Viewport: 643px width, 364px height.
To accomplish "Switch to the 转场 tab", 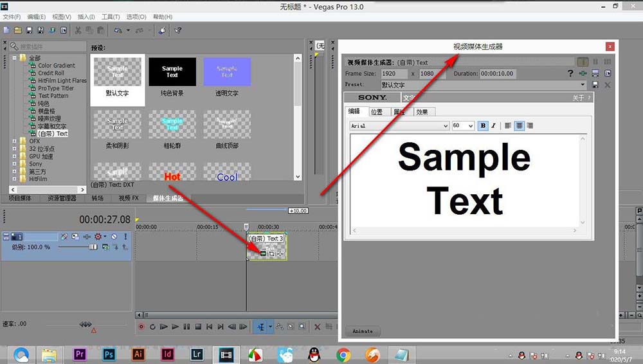I will click(x=98, y=198).
